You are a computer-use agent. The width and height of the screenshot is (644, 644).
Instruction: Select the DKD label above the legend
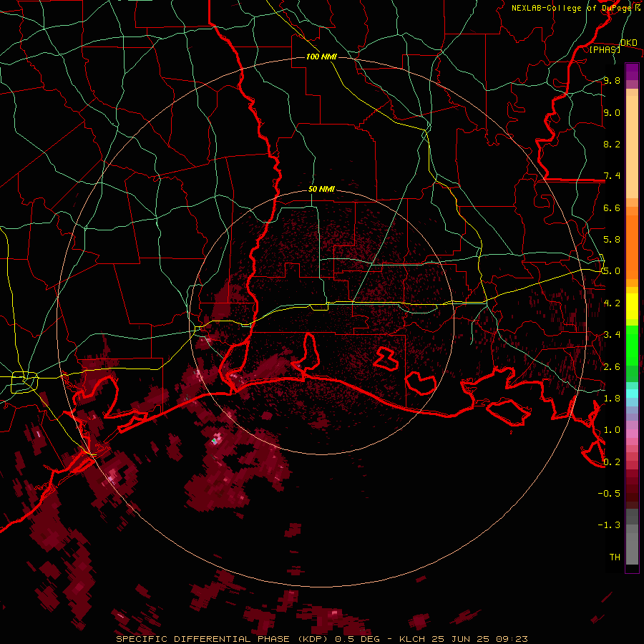628,42
